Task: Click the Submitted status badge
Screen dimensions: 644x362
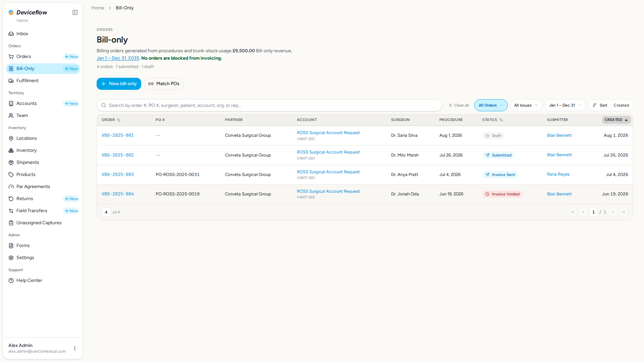Action: (x=498, y=155)
